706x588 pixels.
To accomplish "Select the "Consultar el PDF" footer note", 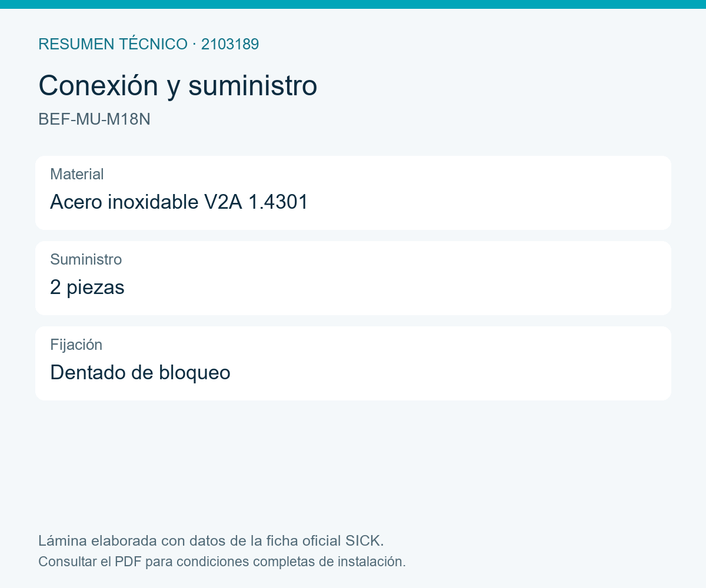I will point(222,562).
